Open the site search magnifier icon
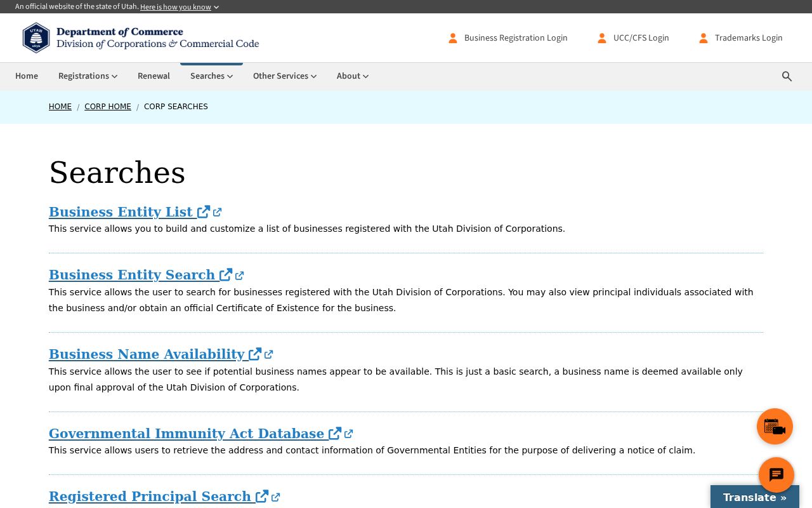 click(x=787, y=76)
